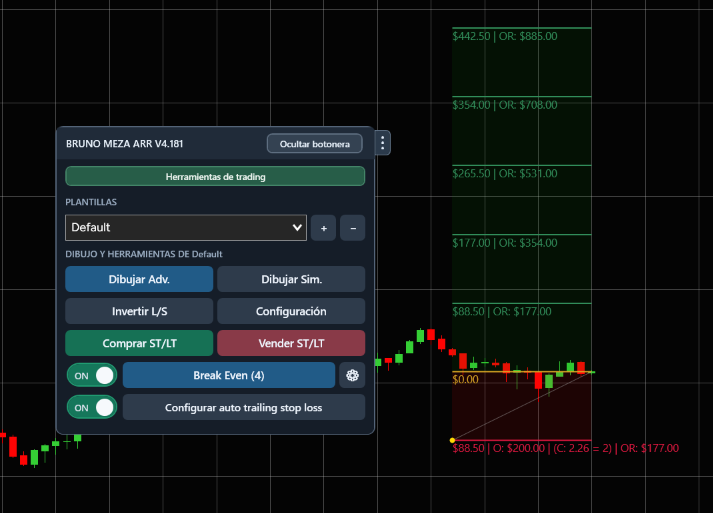Add a new template with plus button
This screenshot has width=713, height=513.
click(x=323, y=228)
